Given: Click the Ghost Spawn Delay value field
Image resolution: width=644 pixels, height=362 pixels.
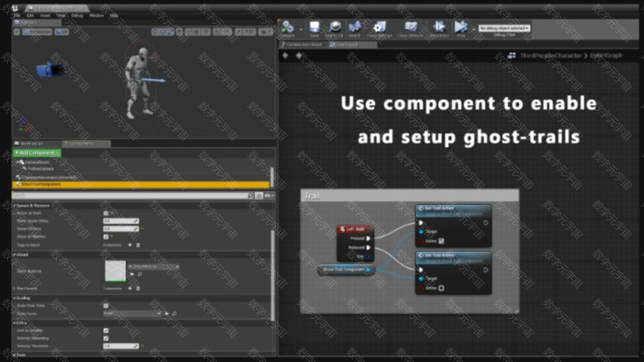Looking at the screenshot, I should 121,221.
